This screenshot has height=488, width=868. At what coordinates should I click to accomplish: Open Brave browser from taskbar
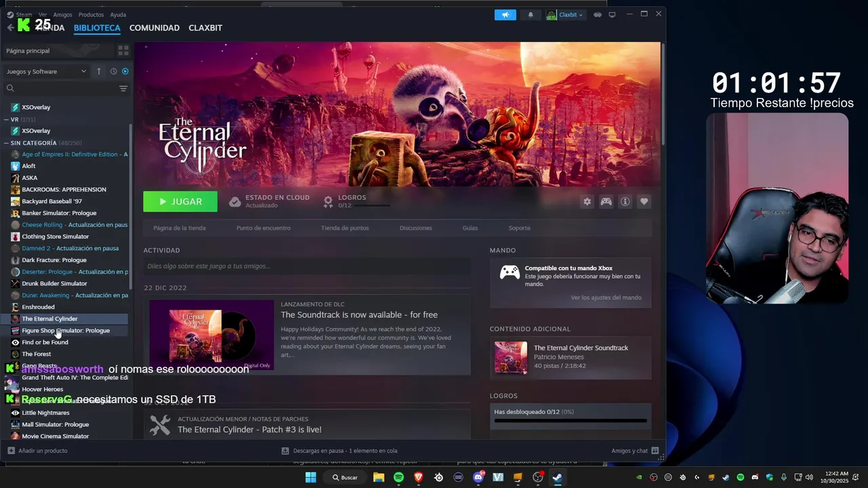(418, 477)
